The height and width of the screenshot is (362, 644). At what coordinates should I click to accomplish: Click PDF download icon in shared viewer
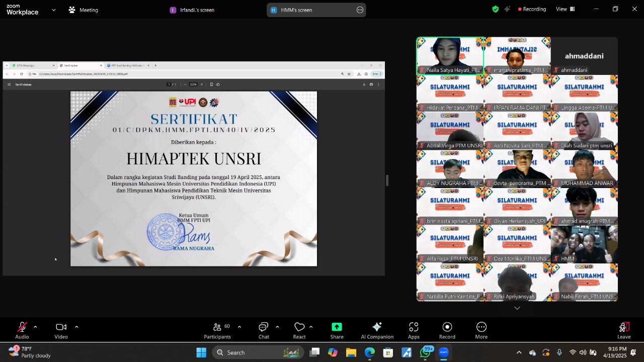point(364,84)
